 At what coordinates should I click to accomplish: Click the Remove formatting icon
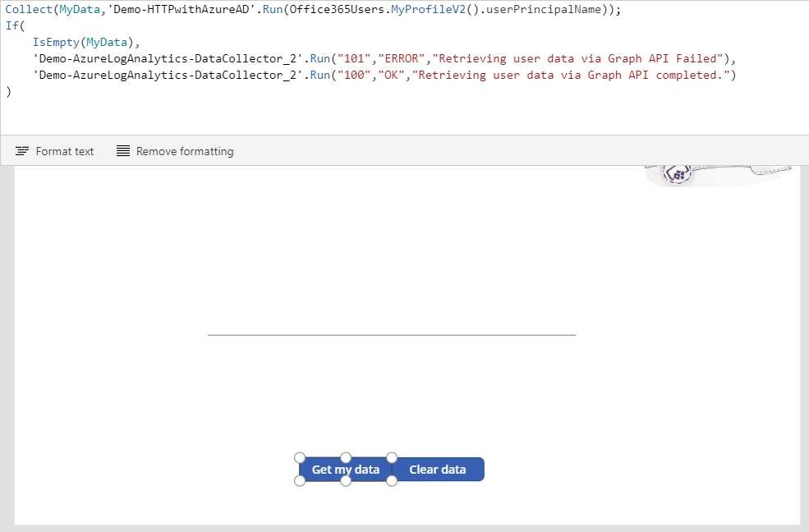(124, 150)
